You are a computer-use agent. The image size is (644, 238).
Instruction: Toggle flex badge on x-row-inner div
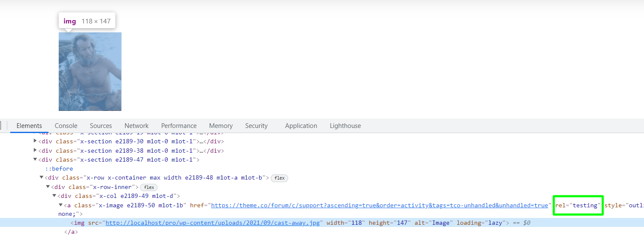click(149, 187)
